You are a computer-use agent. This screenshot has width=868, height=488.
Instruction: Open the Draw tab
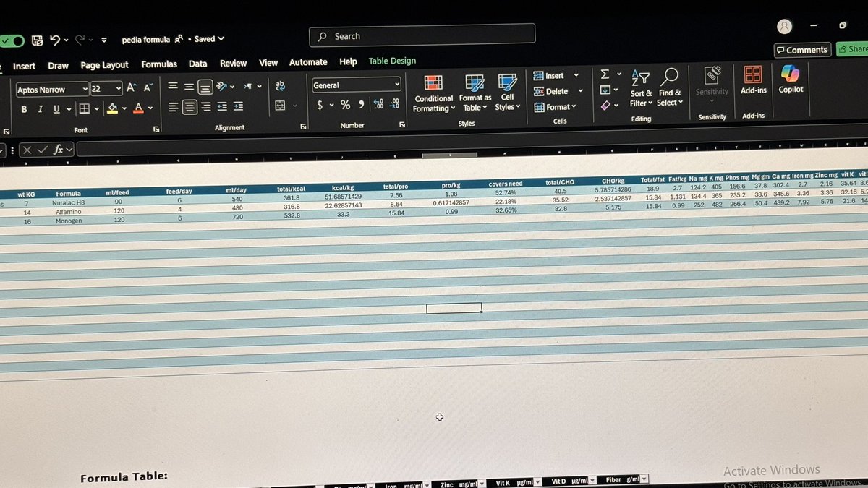click(58, 66)
